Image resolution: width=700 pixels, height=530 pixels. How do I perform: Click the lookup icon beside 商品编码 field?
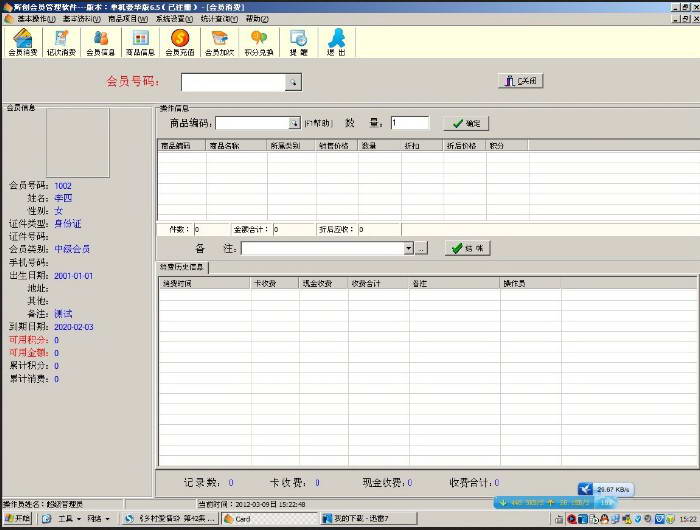[x=294, y=123]
